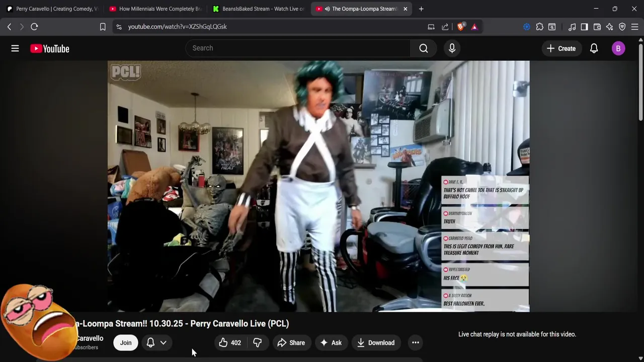Open the notifications bell in the header
Screen dimensions: 644x362
(594, 49)
